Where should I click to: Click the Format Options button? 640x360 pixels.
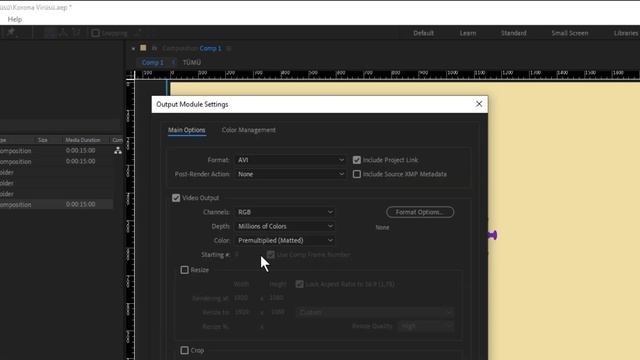420,212
